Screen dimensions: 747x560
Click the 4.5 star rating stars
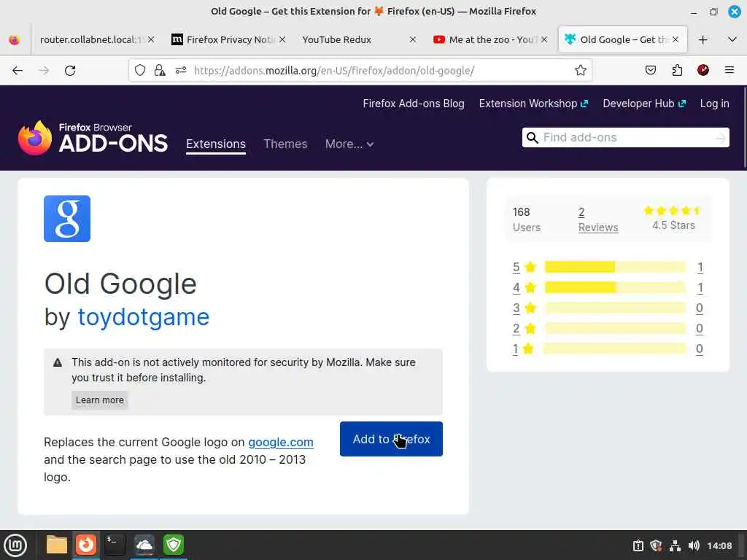coord(672,211)
